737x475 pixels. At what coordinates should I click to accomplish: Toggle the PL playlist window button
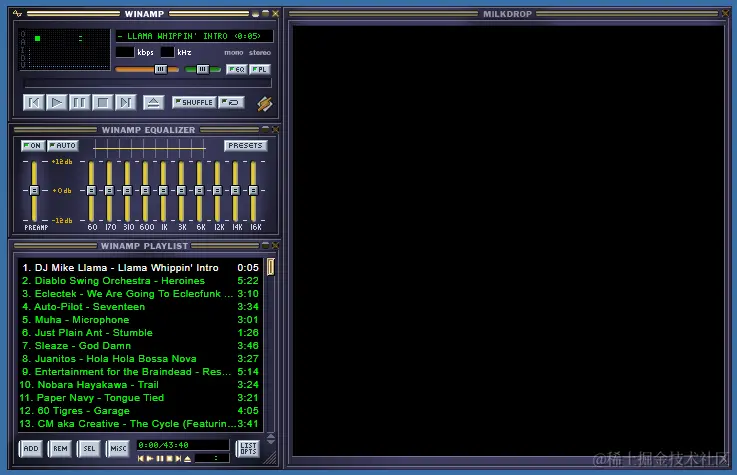(260, 70)
